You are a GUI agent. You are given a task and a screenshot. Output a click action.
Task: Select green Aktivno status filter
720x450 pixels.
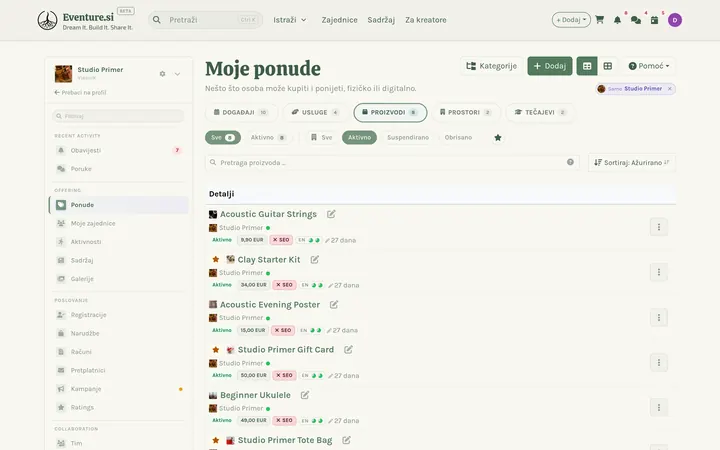[360, 137]
